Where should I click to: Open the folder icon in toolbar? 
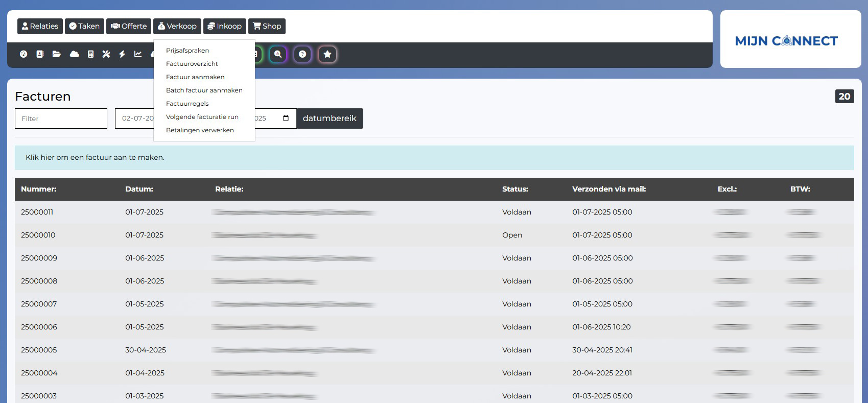click(57, 54)
